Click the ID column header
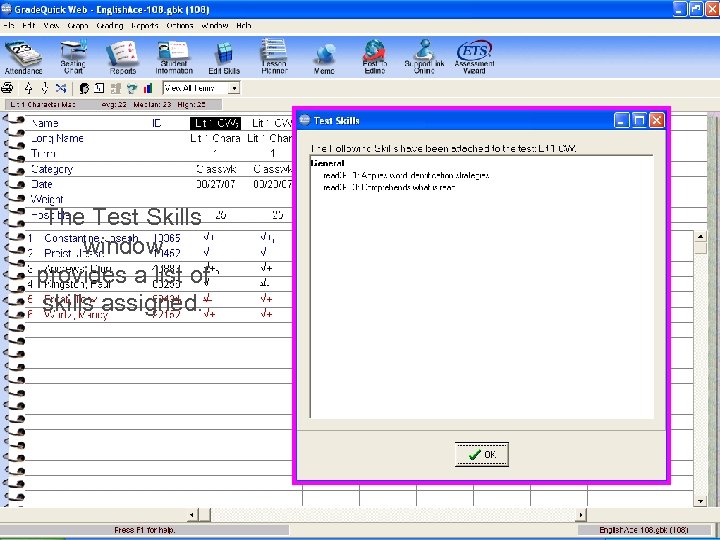 point(157,123)
